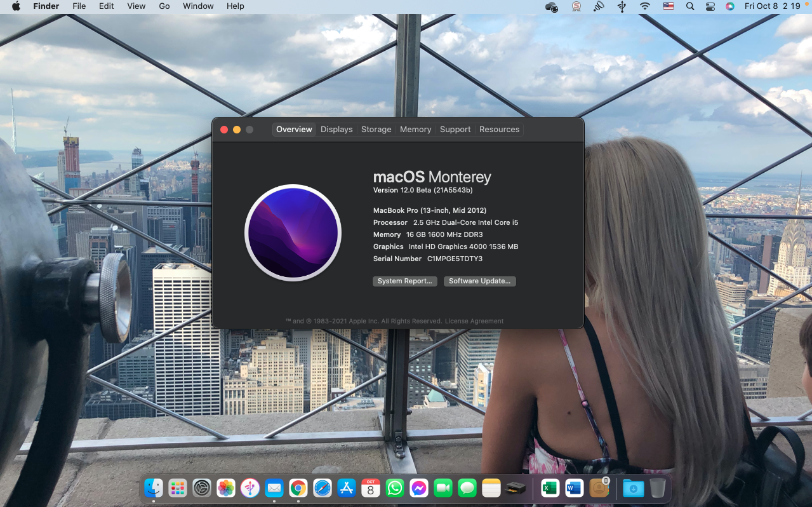This screenshot has height=507, width=812.
Task: Switch to the Support tab
Action: pos(455,129)
